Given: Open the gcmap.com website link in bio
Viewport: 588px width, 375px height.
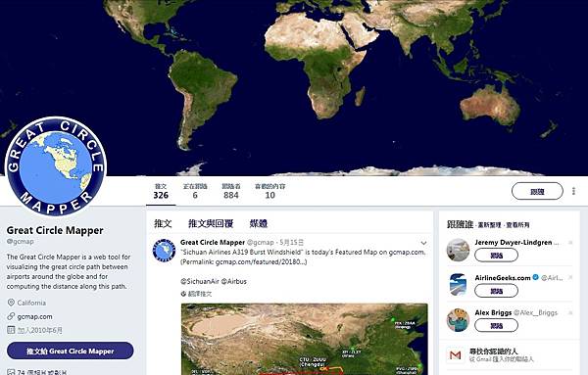Looking at the screenshot, I should [35, 316].
